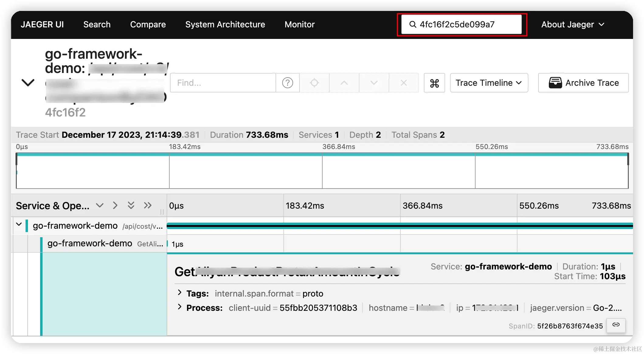Click the Service & Ope... column header
Screen dimensions: 644x354
coord(53,206)
